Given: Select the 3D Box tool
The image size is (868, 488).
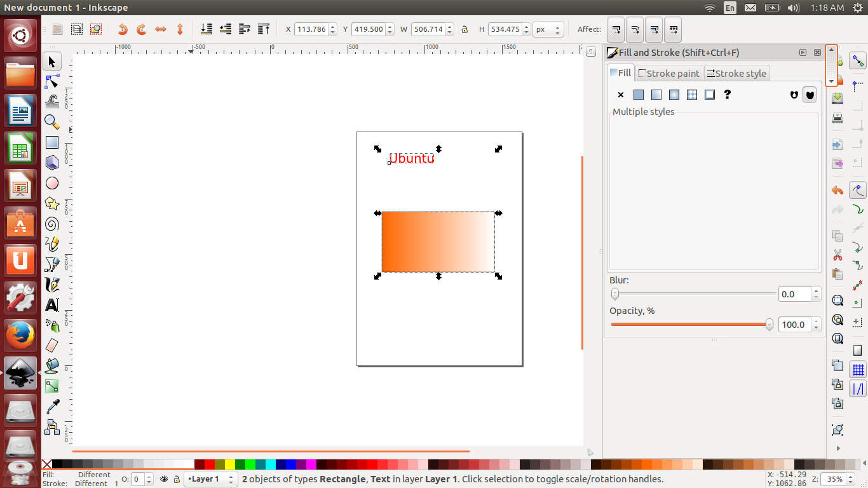Looking at the screenshot, I should click(x=52, y=163).
